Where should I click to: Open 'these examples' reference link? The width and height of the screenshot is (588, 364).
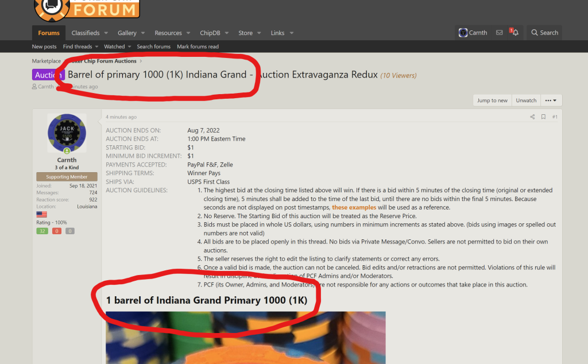coord(354,207)
